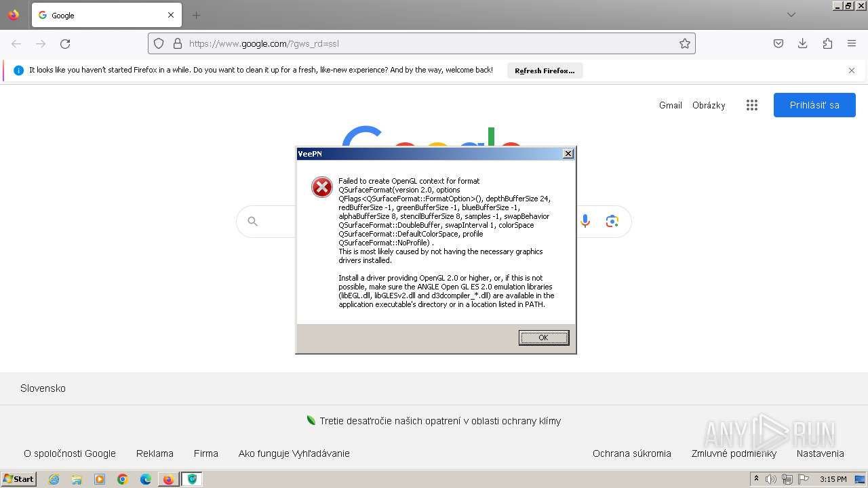Minimize the Firefox window
Image resolution: width=868 pixels, height=488 pixels.
tap(837, 5)
